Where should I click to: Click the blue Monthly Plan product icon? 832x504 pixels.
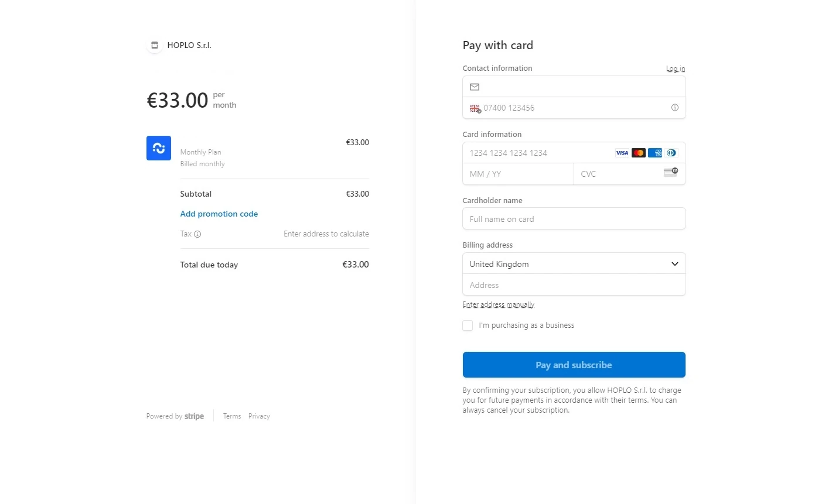(159, 148)
